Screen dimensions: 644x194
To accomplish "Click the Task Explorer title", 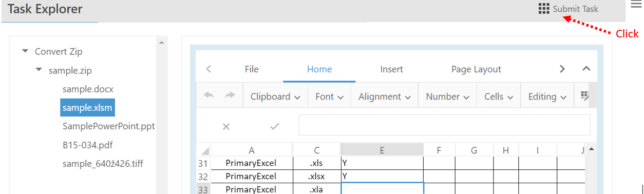I will tap(45, 9).
